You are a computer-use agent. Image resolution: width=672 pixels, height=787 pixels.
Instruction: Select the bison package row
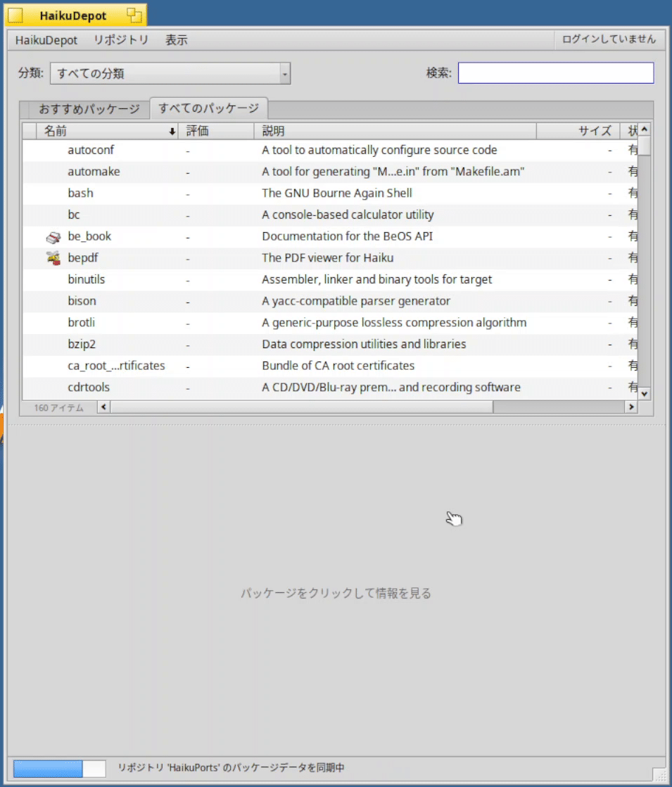(x=330, y=301)
